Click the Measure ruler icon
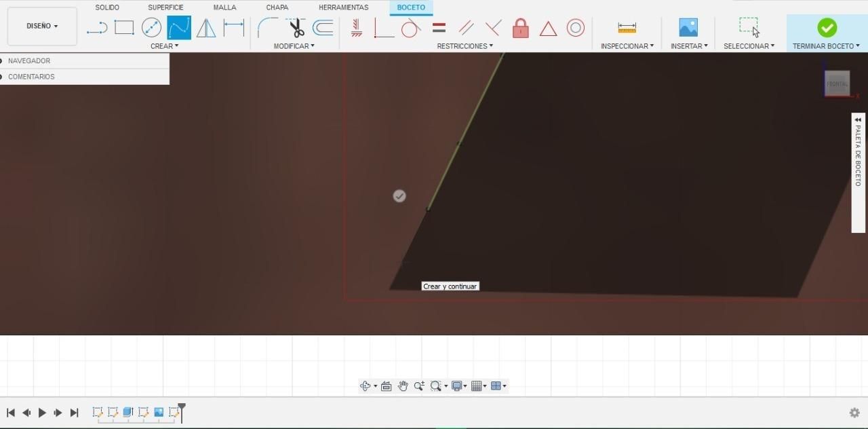The image size is (868, 429). pyautogui.click(x=627, y=28)
